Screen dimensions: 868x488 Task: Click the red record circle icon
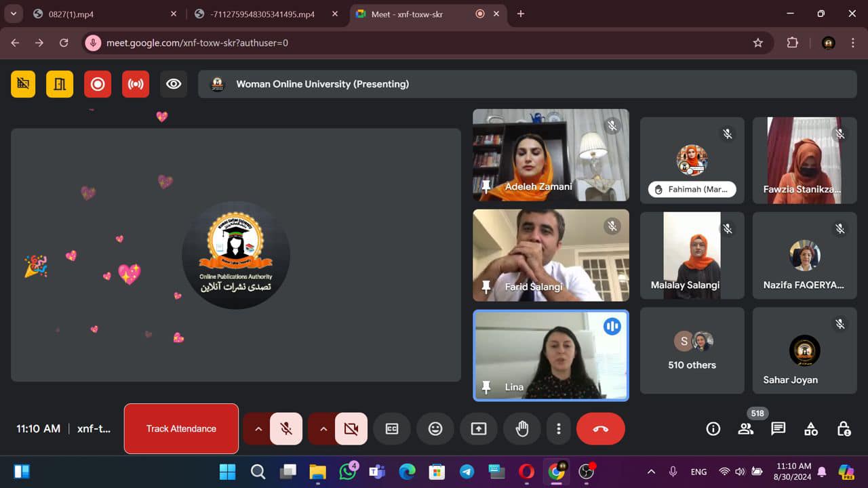[98, 84]
